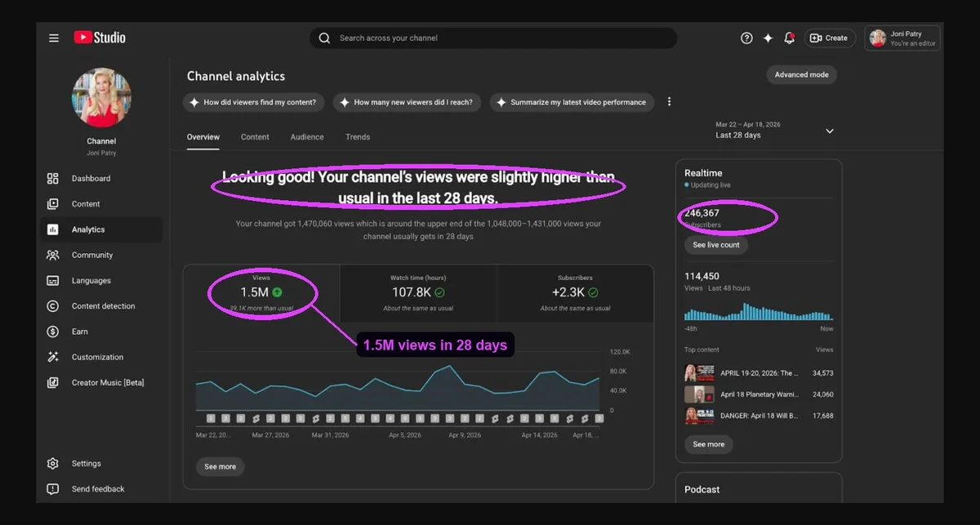Click the realtime 48-hour views bar chart
The width and height of the screenshot is (980, 525).
759,312
